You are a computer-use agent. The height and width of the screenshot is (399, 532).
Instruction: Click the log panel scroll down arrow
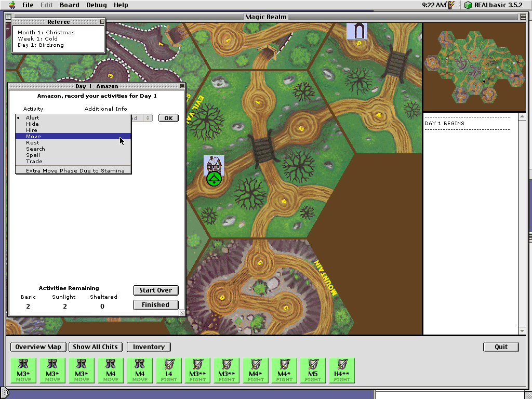522,331
